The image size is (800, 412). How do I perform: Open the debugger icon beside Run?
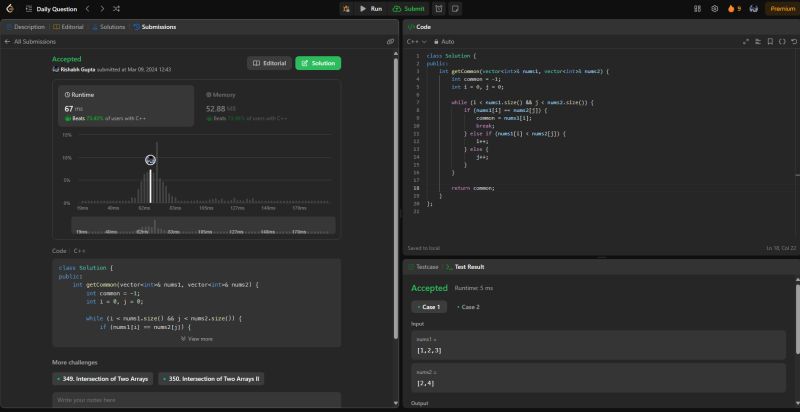tap(345, 8)
